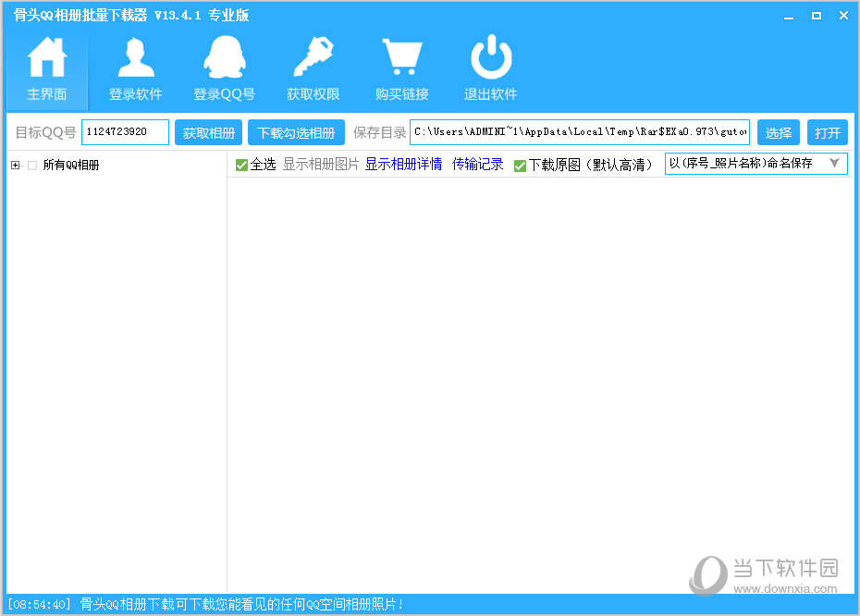Click the 下载勾选相册 button
This screenshot has width=860, height=616.
coord(296,133)
